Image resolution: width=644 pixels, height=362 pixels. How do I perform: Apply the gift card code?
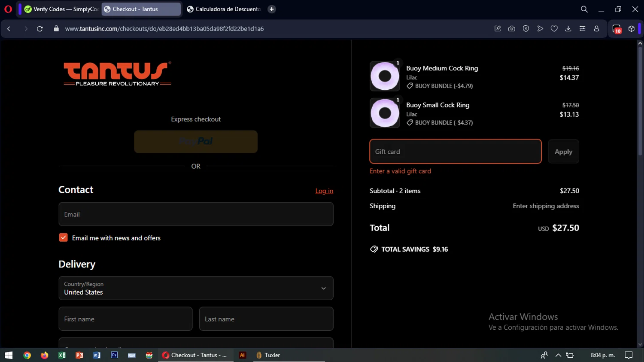(563, 152)
